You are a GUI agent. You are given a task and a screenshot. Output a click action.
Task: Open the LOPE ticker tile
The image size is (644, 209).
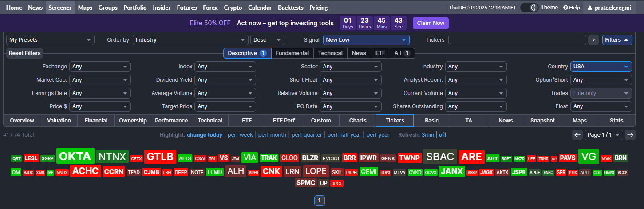316,171
